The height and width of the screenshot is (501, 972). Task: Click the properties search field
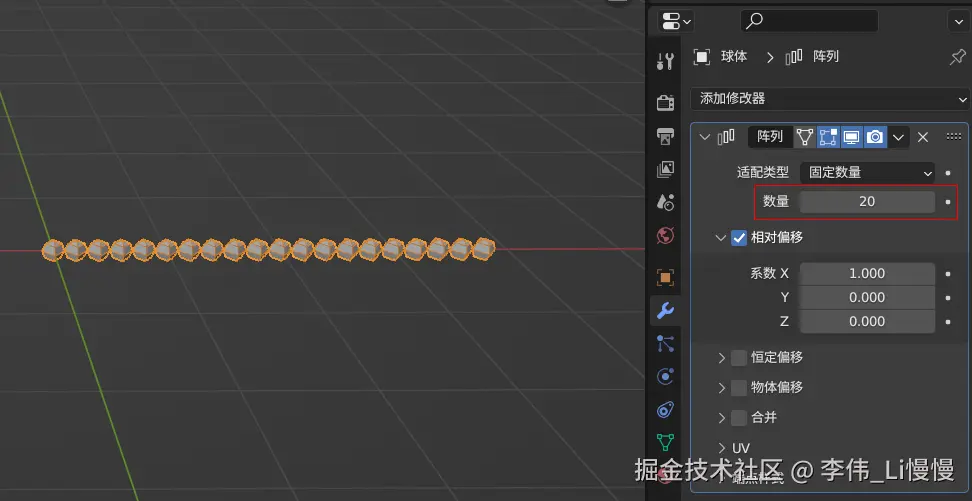[x=809, y=21]
